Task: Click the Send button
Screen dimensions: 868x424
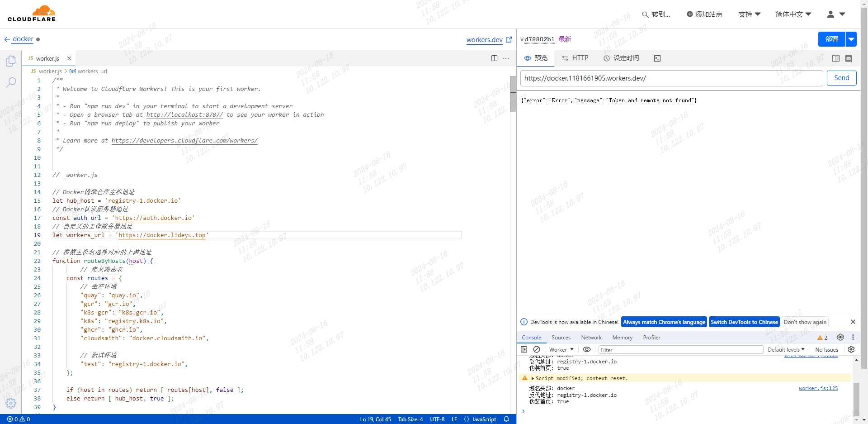Action: (x=842, y=78)
